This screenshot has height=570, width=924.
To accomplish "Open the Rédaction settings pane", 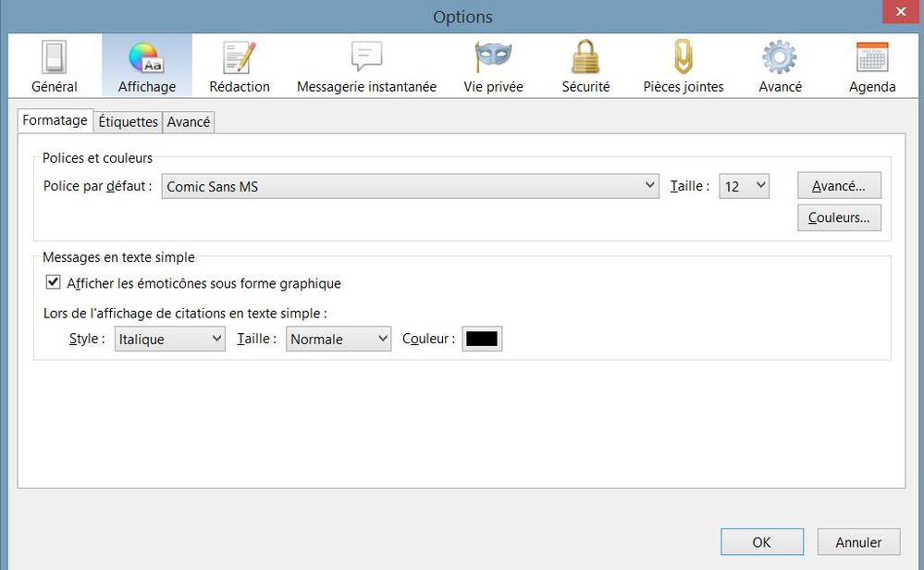I will [239, 67].
